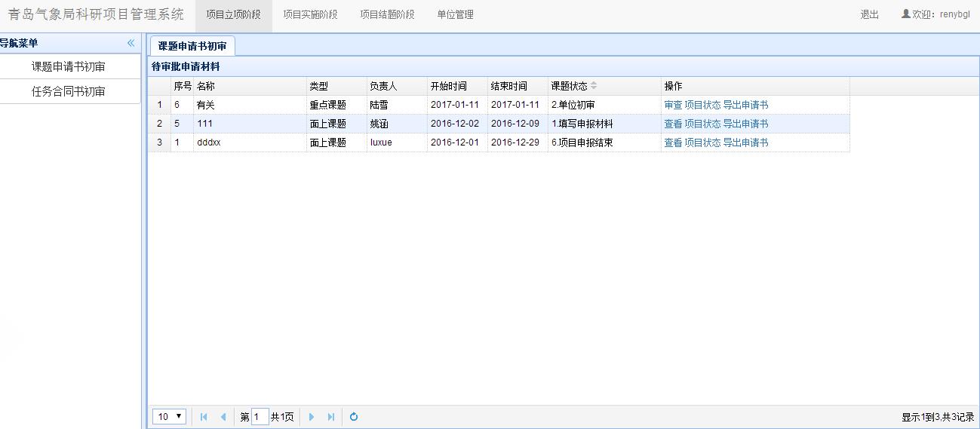The width and height of the screenshot is (980, 429).
Task: Select the cell with name 111
Action: [250, 124]
